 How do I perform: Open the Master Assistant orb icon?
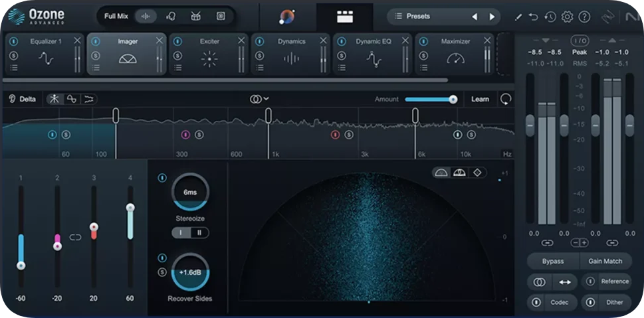click(286, 17)
